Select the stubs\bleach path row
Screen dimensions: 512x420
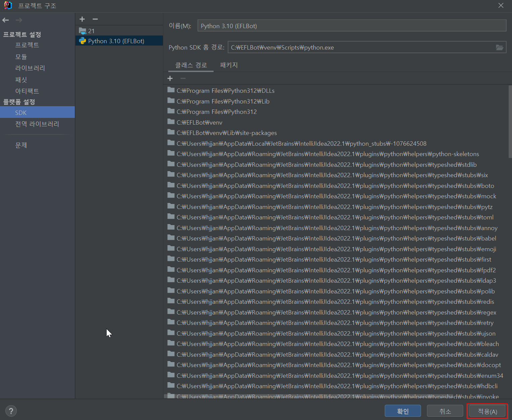[x=336, y=344]
